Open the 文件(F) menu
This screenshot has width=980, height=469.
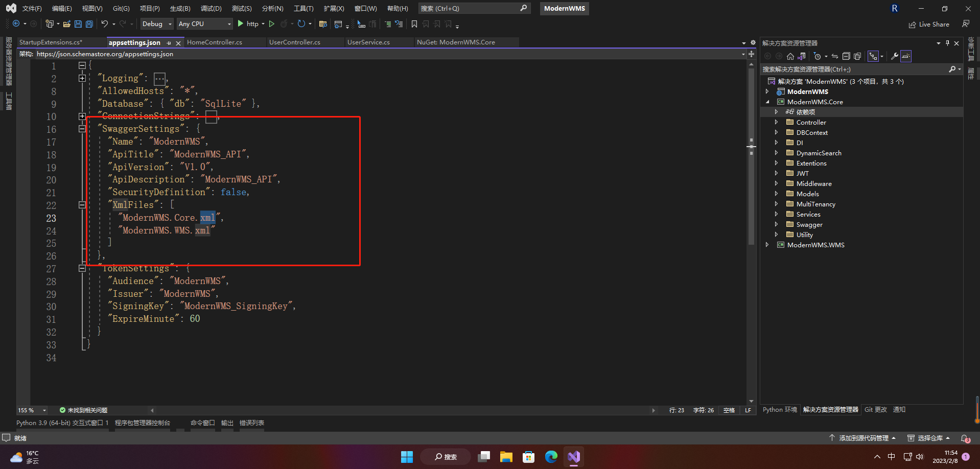(x=32, y=9)
